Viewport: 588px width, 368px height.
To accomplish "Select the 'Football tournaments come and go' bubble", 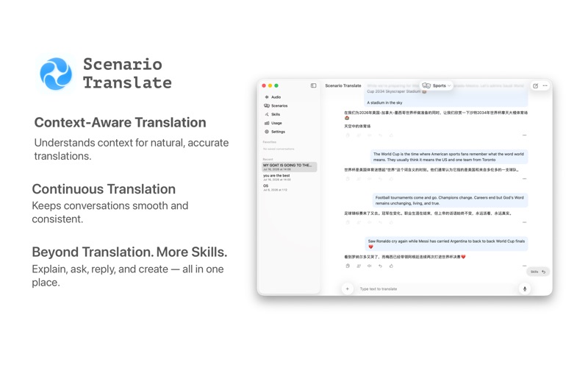I will click(x=450, y=200).
